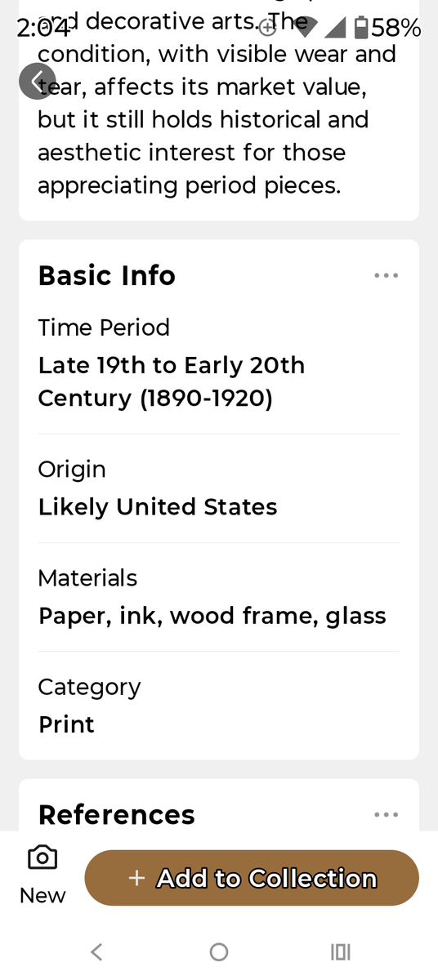Viewport: 438px width, 980px height.
Task: Select the Time Period value text
Action: point(172,381)
